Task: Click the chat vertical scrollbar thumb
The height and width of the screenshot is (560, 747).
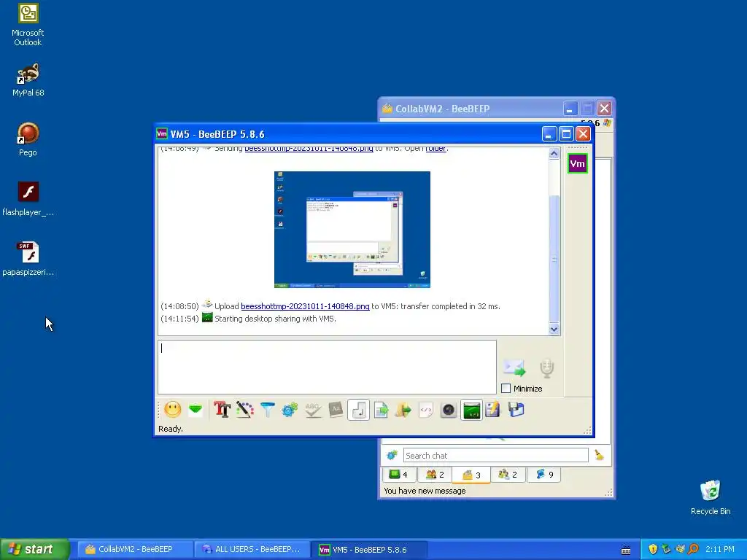Action: point(554,259)
